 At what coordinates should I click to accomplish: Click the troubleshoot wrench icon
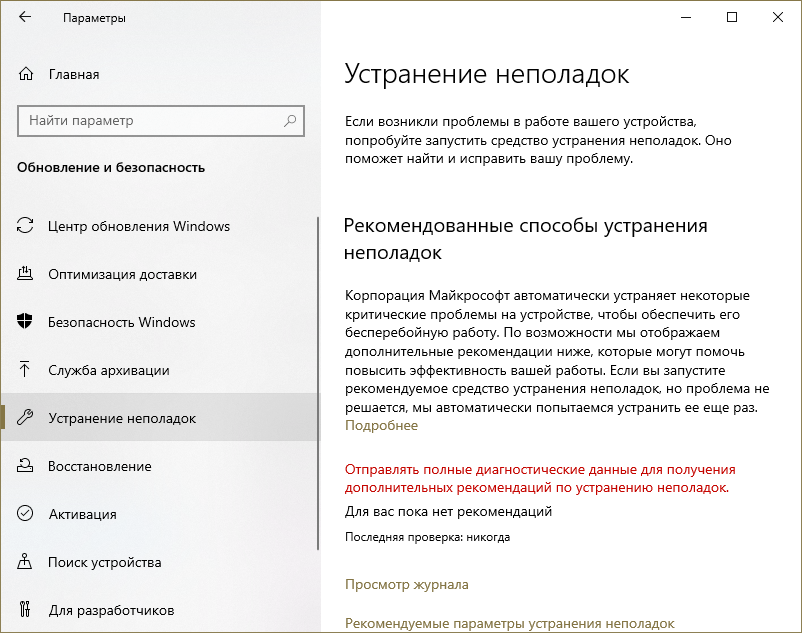pos(26,418)
